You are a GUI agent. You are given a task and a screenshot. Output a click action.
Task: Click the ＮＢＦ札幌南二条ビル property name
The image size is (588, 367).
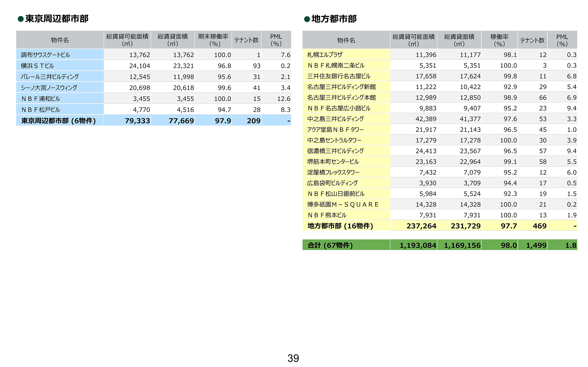click(336, 65)
